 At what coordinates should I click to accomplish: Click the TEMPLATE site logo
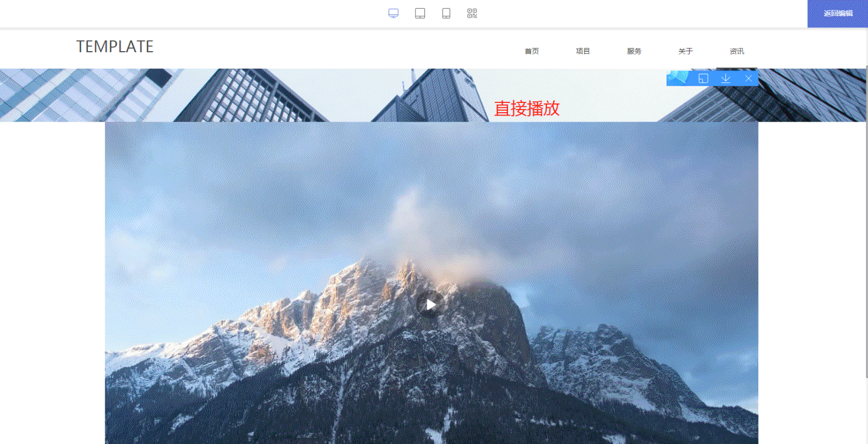point(114,47)
